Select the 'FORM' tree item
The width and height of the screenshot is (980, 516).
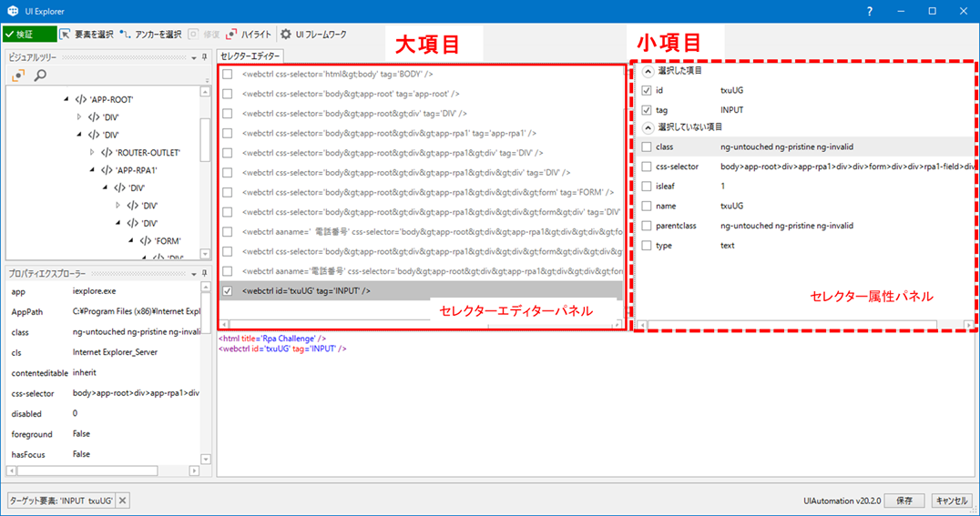point(161,240)
